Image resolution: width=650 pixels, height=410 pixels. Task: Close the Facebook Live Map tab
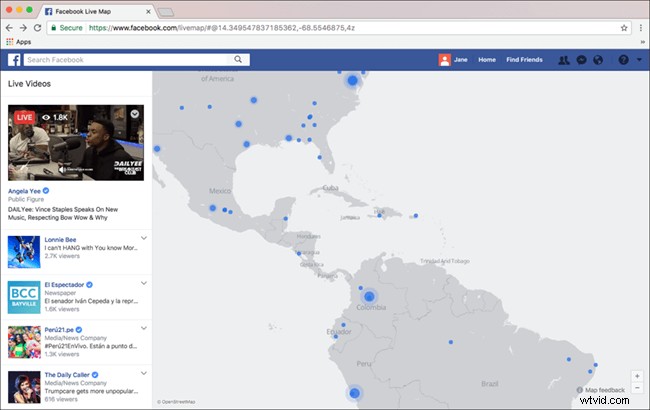point(148,12)
